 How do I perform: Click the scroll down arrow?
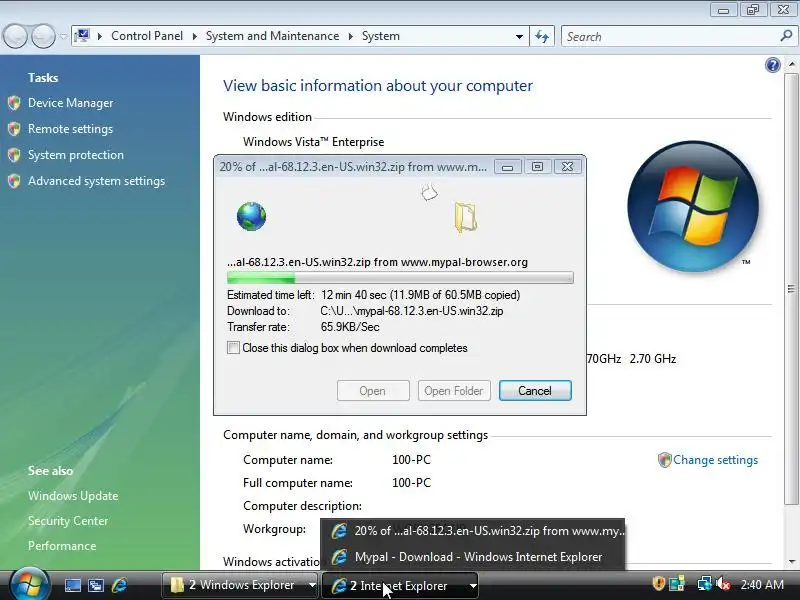tap(791, 562)
